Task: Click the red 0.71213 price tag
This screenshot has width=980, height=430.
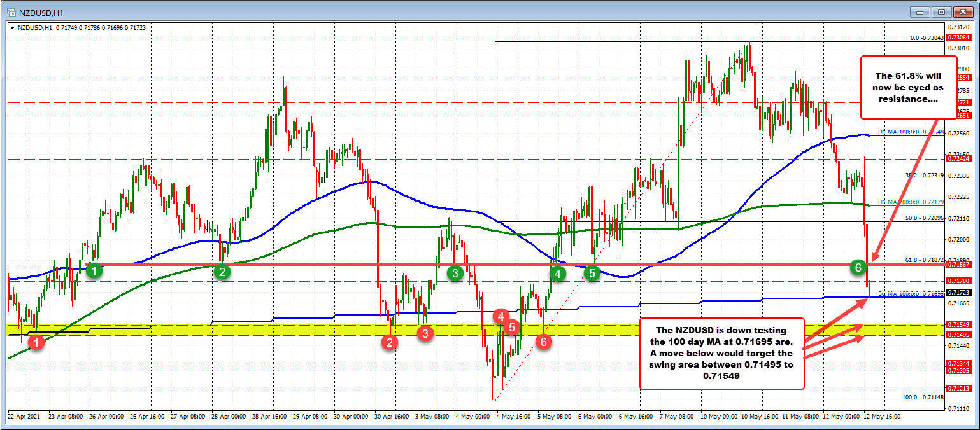Action: [958, 388]
